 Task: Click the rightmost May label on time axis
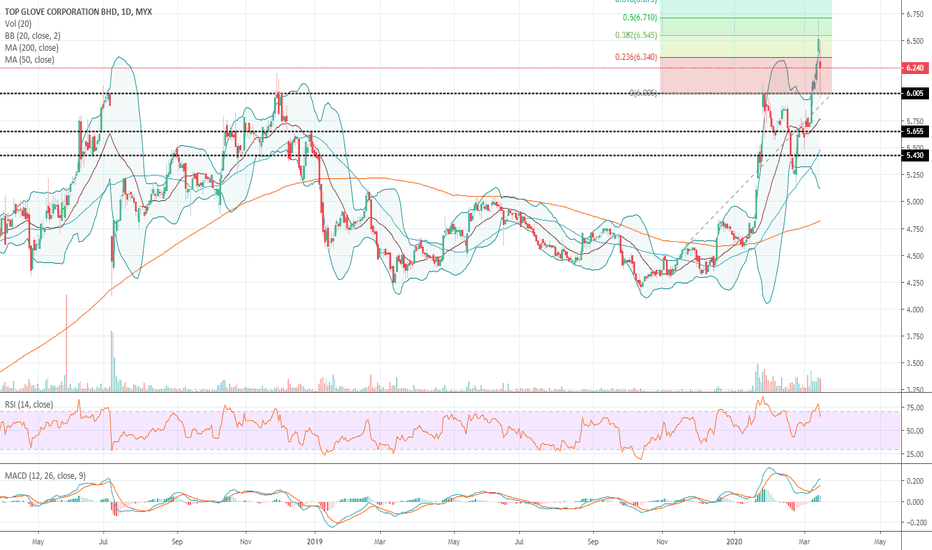880,542
